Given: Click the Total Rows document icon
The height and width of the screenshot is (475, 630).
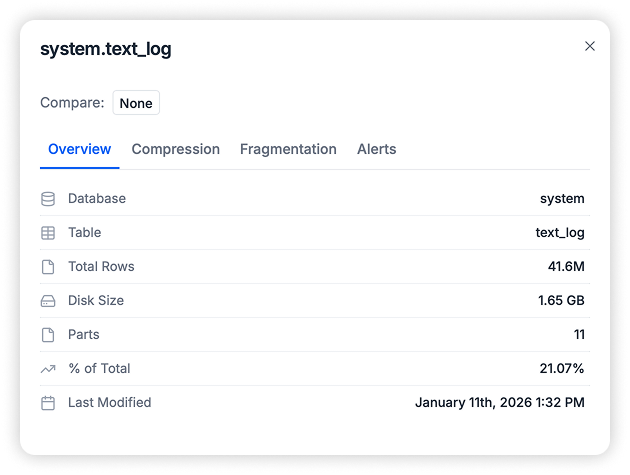Looking at the screenshot, I should tap(48, 267).
